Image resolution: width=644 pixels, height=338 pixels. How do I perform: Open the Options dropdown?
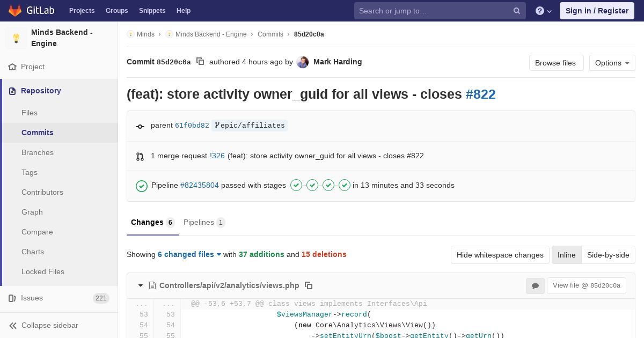tap(612, 63)
